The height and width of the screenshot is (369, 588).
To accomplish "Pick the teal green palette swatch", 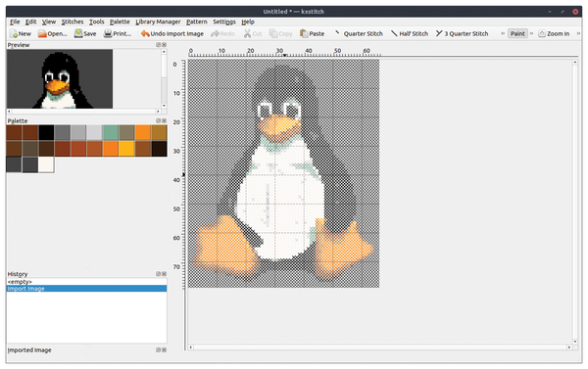I will point(111,132).
